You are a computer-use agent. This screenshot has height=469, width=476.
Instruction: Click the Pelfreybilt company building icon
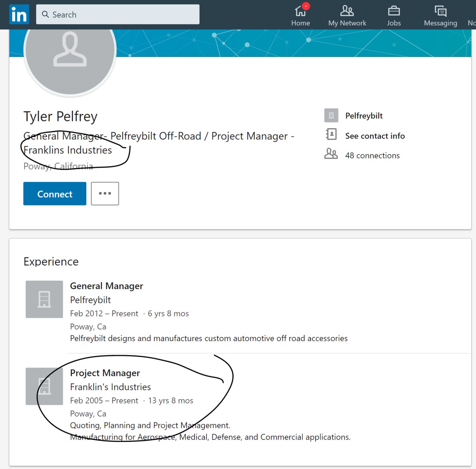331,115
